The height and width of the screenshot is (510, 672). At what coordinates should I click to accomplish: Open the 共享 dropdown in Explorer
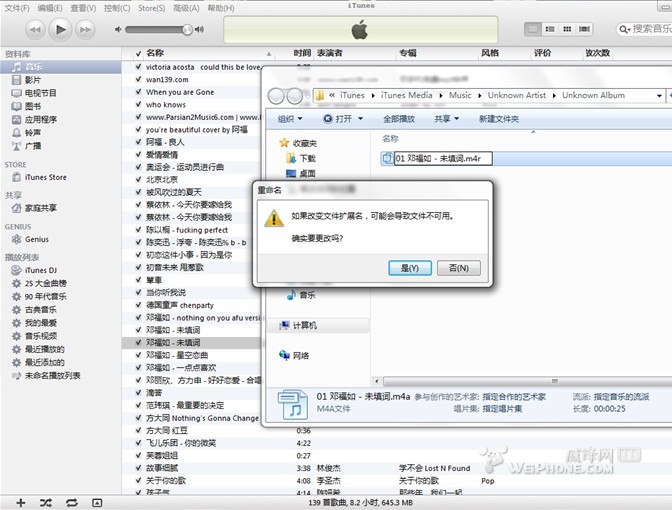pyautogui.click(x=446, y=119)
